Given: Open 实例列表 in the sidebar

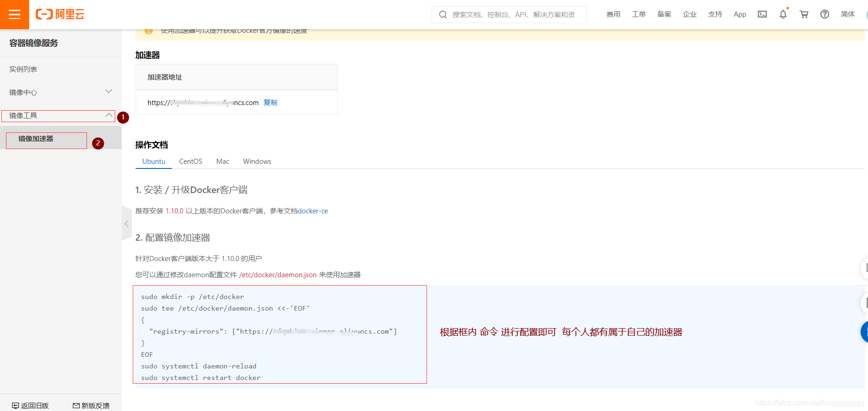Looking at the screenshot, I should pos(23,69).
